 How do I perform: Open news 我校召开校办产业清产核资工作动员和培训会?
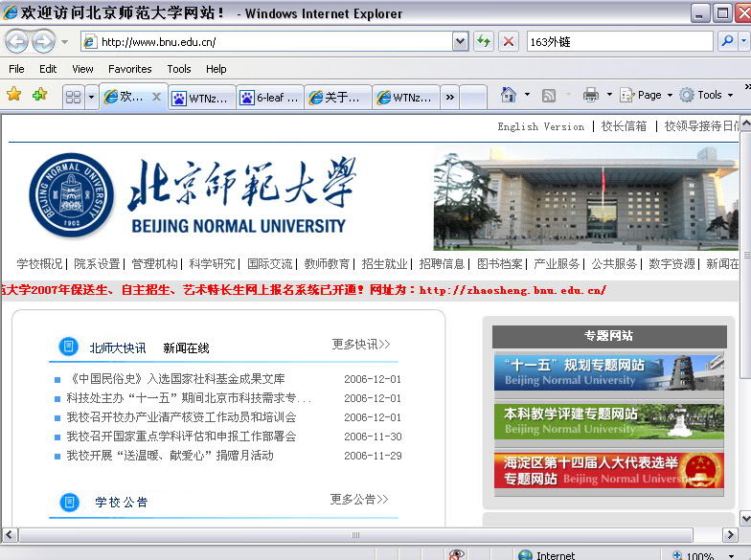(x=181, y=417)
